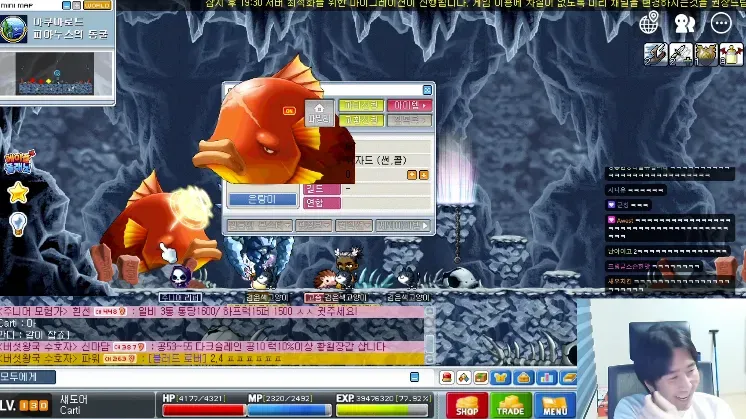Click the megaphone message from 파워
746x419 pixels.
click(212, 359)
